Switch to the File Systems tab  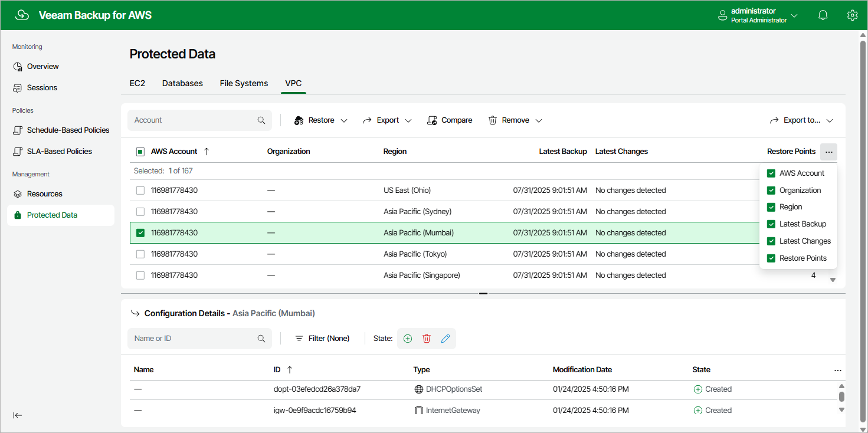(244, 84)
